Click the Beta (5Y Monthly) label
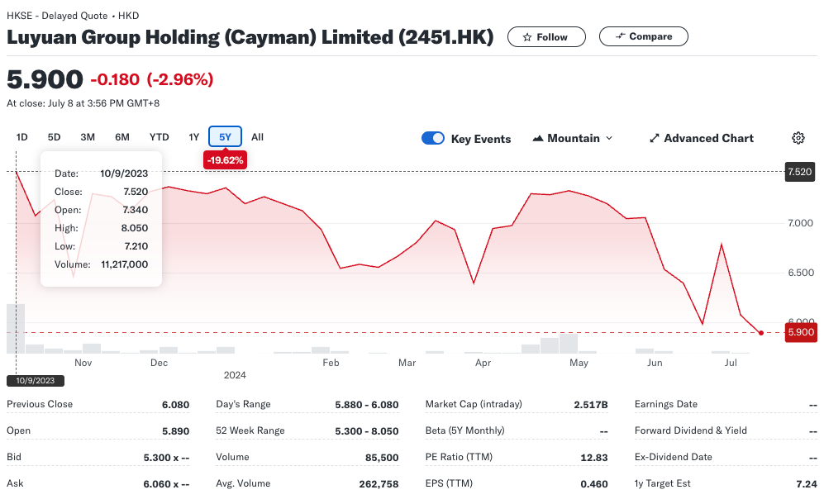Viewport: 824px width, 504px height. (x=464, y=430)
